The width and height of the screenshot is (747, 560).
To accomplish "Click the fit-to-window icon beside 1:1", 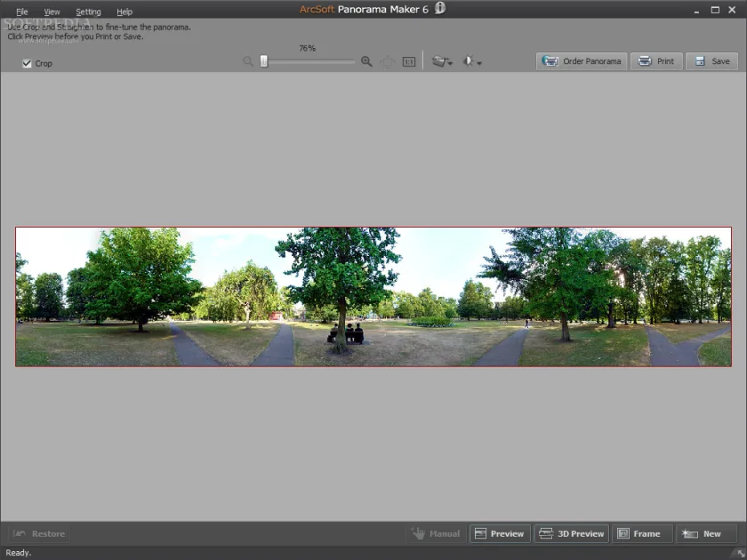I will (x=388, y=61).
